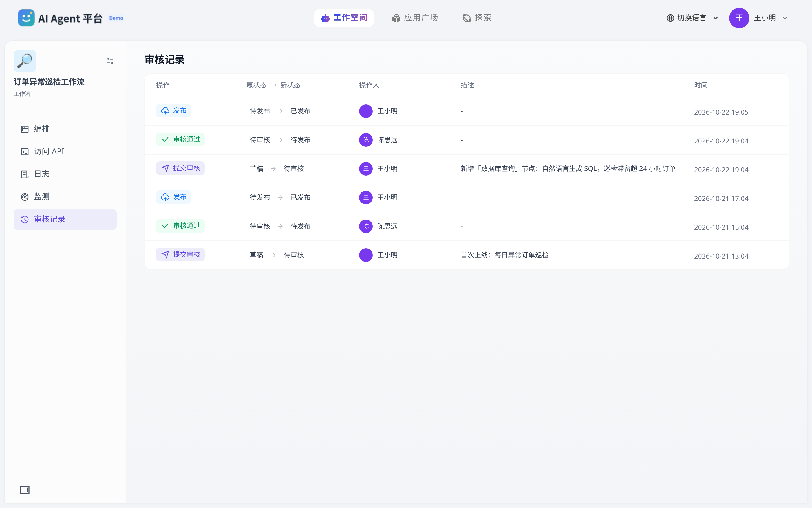The image size is (812, 508).
Task: Click the history clock icon for 审核记录
Action: tap(25, 219)
